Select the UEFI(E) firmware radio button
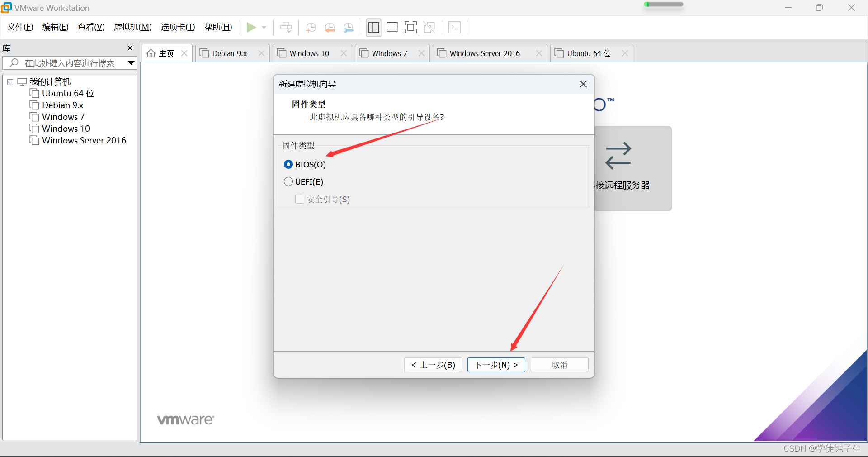Image resolution: width=868 pixels, height=457 pixels. coord(288,182)
